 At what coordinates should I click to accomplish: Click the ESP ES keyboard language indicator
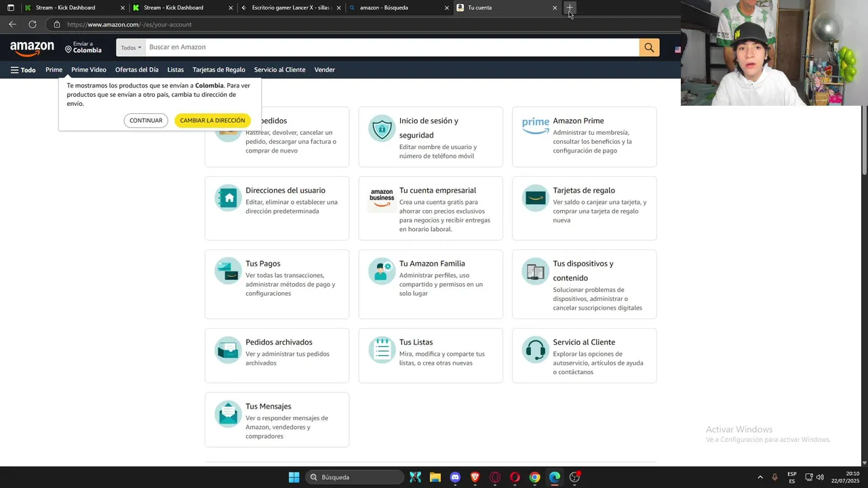(792, 477)
